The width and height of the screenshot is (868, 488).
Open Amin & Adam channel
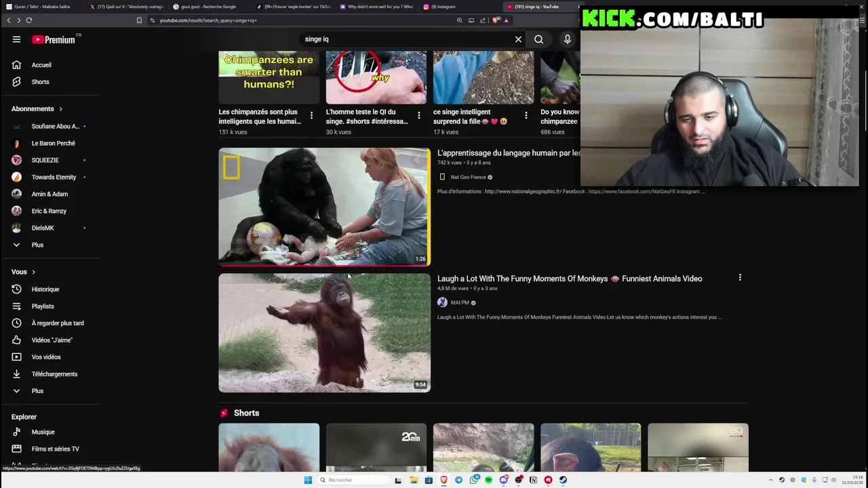pos(50,194)
